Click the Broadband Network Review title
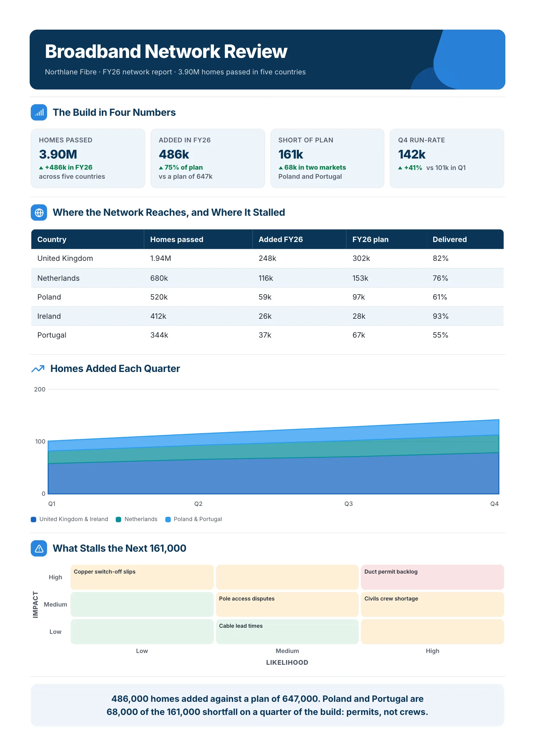 coord(166,51)
